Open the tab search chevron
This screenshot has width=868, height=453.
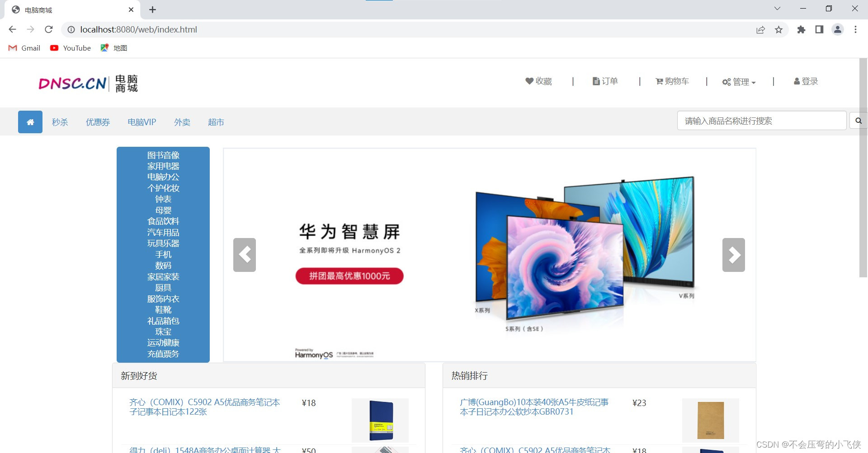pyautogui.click(x=777, y=9)
